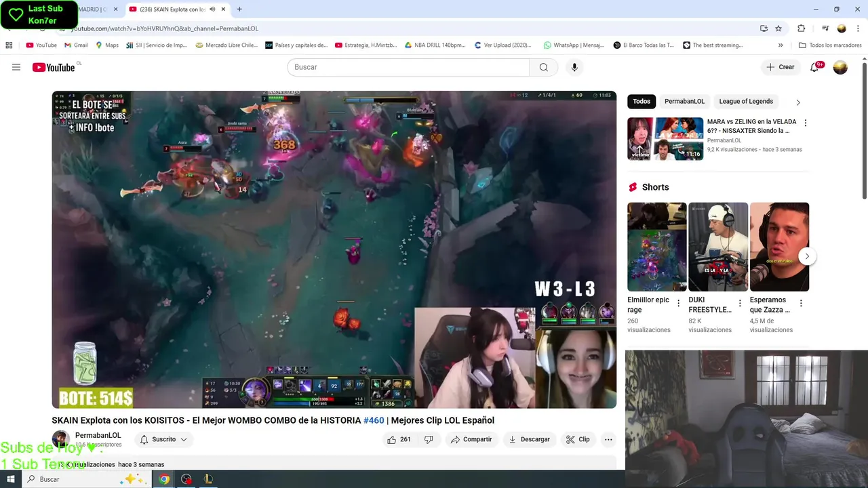868x488 pixels.
Task: Click the magnifier search button
Action: tap(544, 67)
